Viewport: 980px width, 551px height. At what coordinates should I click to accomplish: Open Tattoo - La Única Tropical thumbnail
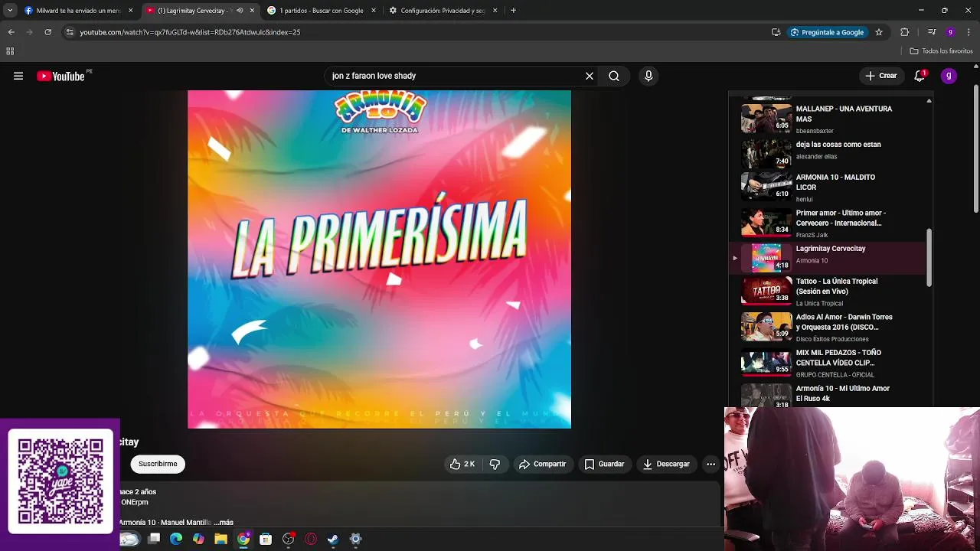coord(766,291)
